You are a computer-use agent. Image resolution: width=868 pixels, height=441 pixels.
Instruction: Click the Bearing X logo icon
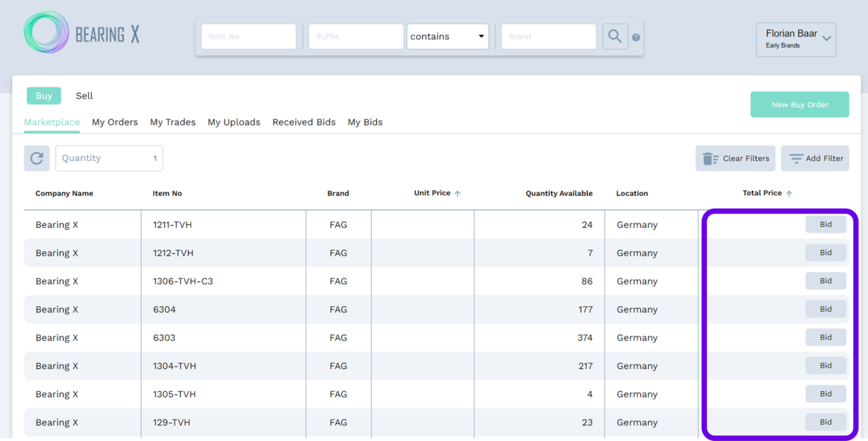46,33
